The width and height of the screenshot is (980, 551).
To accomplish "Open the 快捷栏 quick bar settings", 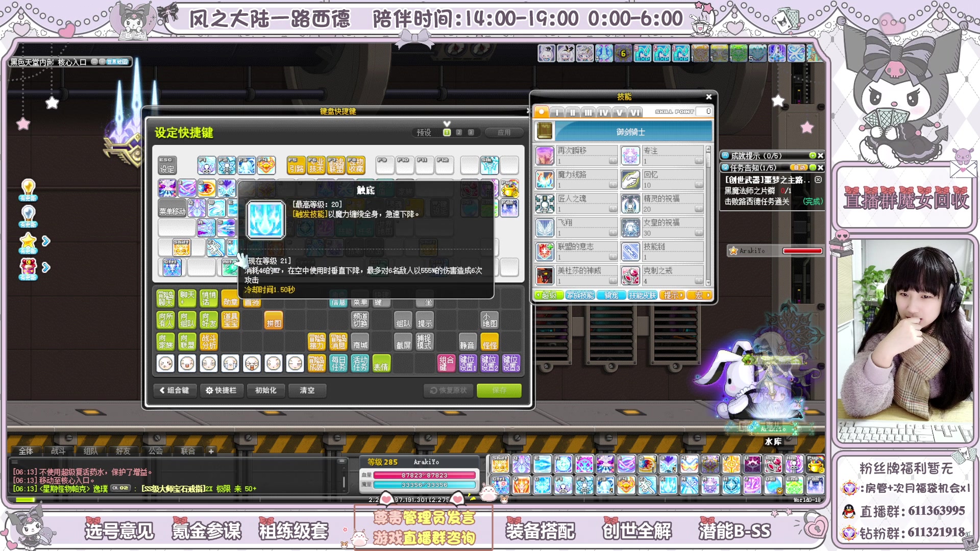I will [x=221, y=390].
